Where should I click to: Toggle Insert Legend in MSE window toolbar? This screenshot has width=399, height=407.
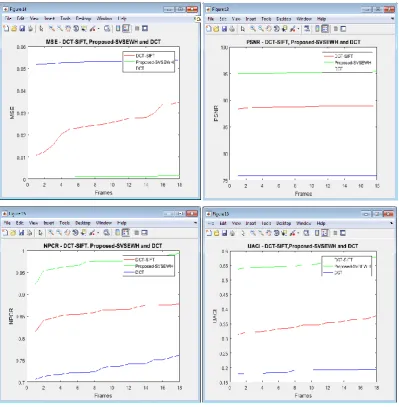tap(126, 28)
